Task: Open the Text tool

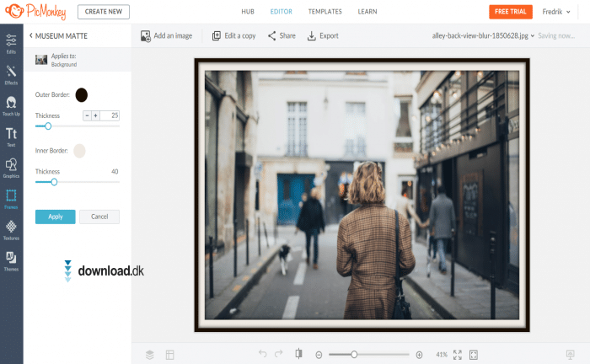Action: pos(11,137)
